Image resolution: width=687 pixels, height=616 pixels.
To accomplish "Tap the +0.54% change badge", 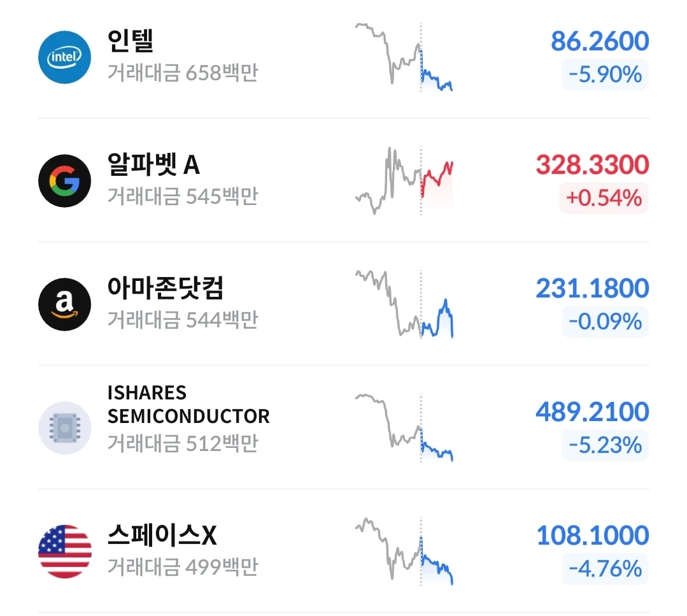I will click(604, 198).
